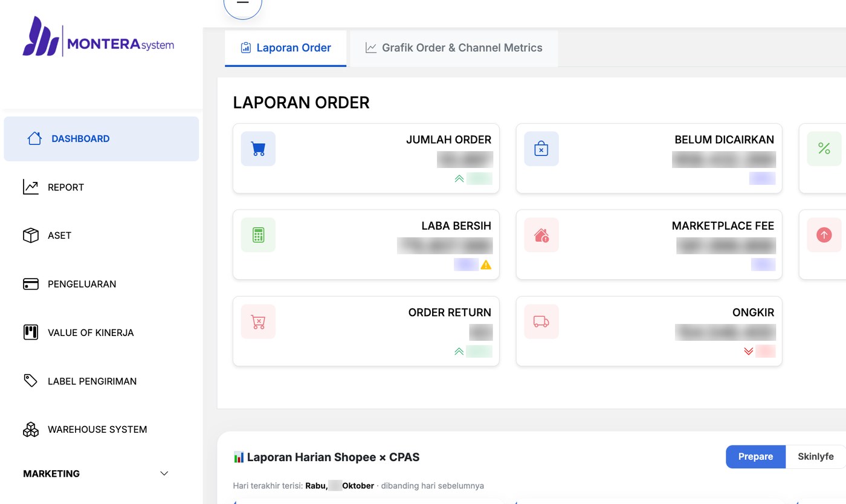Switch to the Laporan Order tab
Viewport: 846px width, 504px height.
(x=286, y=48)
